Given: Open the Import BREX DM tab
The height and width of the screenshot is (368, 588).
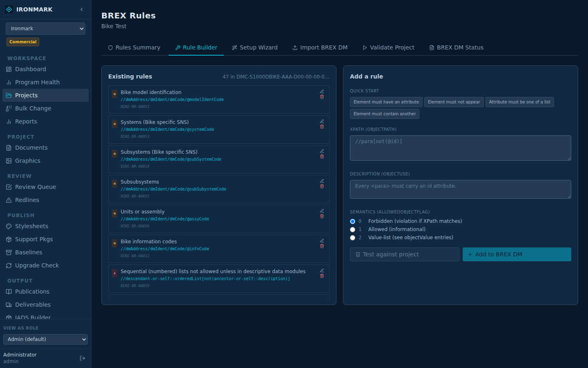Looking at the screenshot, I should 320,47.
